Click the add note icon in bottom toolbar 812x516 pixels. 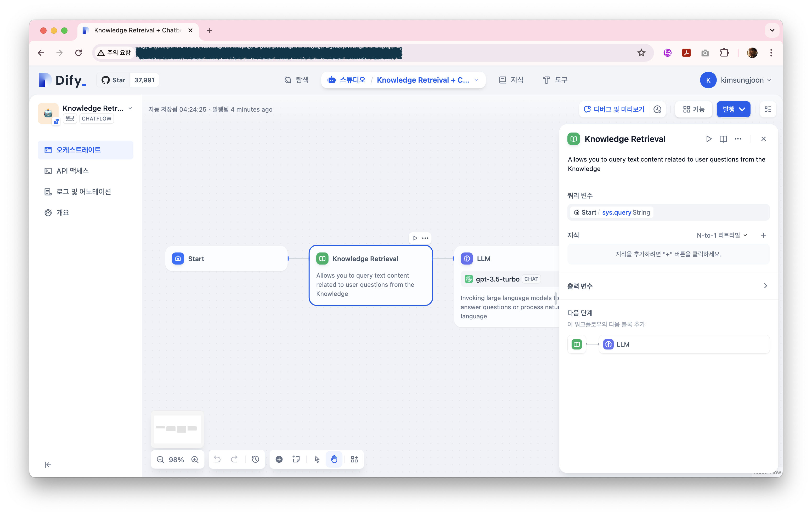[296, 459]
